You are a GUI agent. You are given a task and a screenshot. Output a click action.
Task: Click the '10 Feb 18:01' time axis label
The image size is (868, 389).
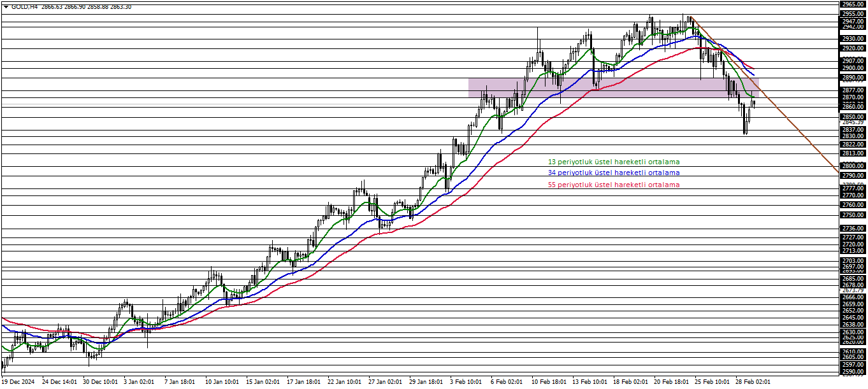tap(549, 382)
